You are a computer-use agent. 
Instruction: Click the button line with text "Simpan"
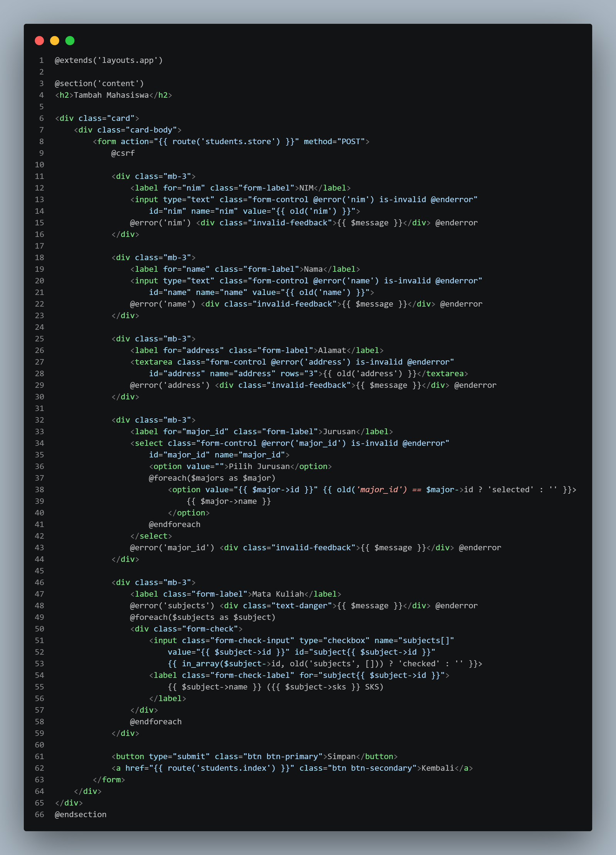click(x=254, y=756)
